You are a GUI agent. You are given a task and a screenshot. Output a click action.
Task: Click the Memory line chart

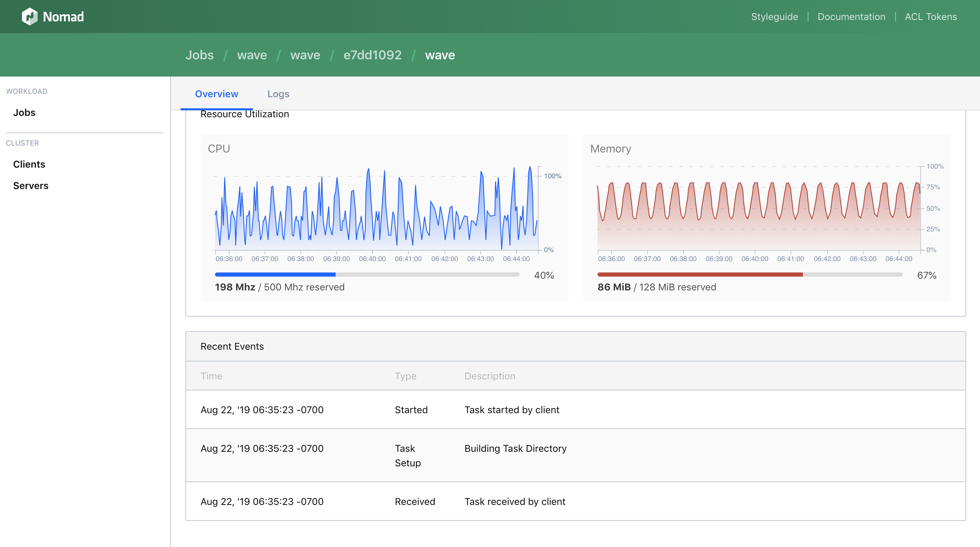tap(758, 209)
